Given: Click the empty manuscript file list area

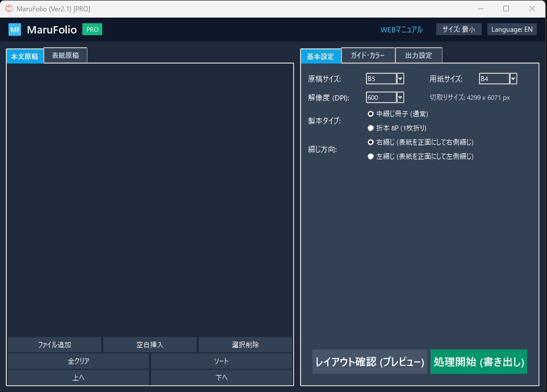Looking at the screenshot, I should point(150,200).
